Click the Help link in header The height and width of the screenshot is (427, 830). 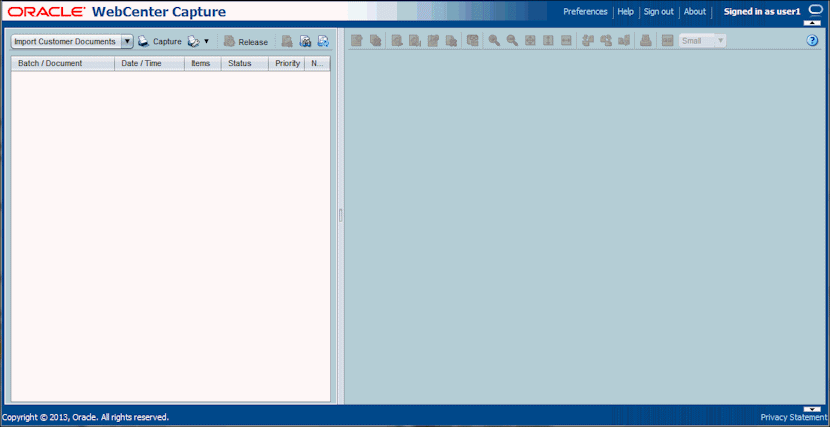(625, 12)
